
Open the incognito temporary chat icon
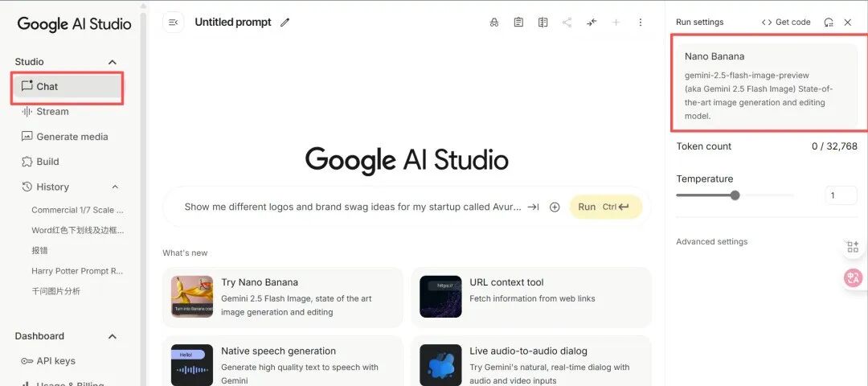494,23
